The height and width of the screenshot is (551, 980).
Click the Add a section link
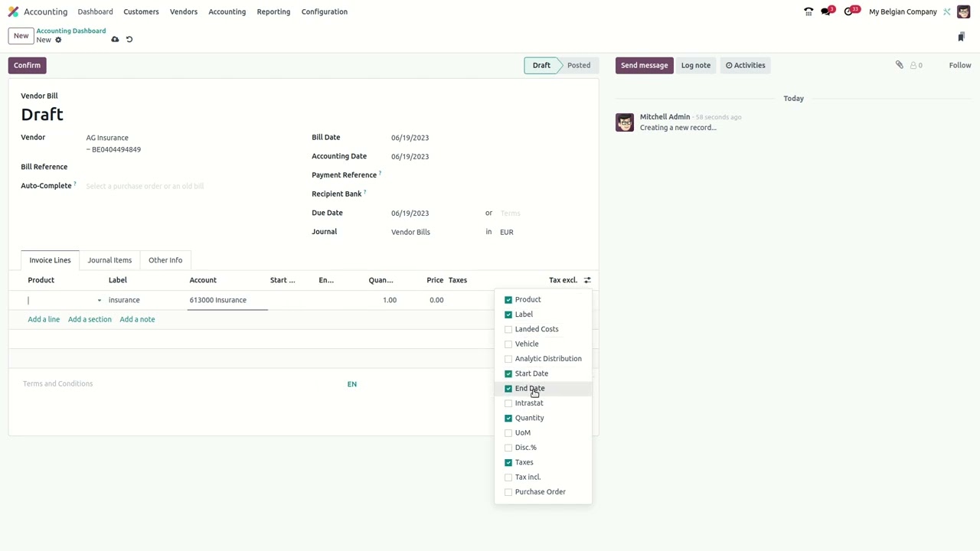[90, 319]
